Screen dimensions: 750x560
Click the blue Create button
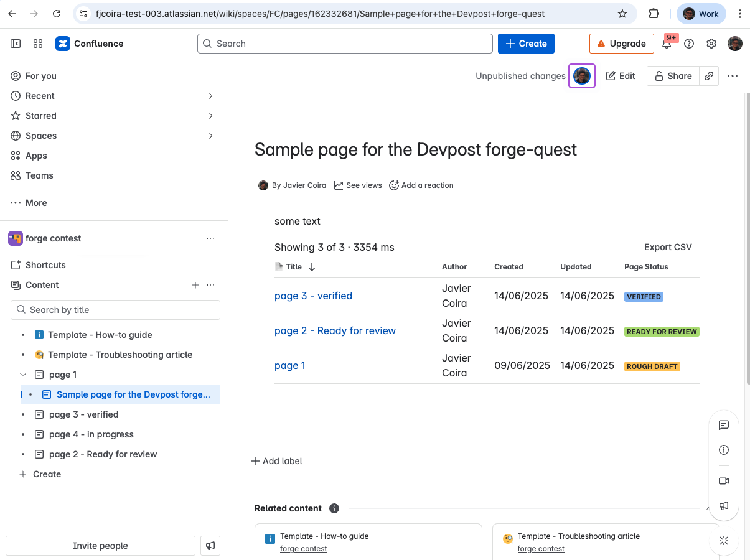[x=526, y=44]
